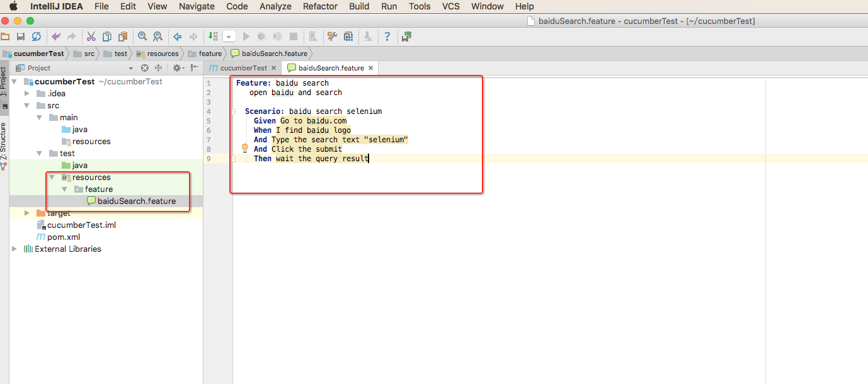Collapse the src folder arrow

click(x=27, y=106)
